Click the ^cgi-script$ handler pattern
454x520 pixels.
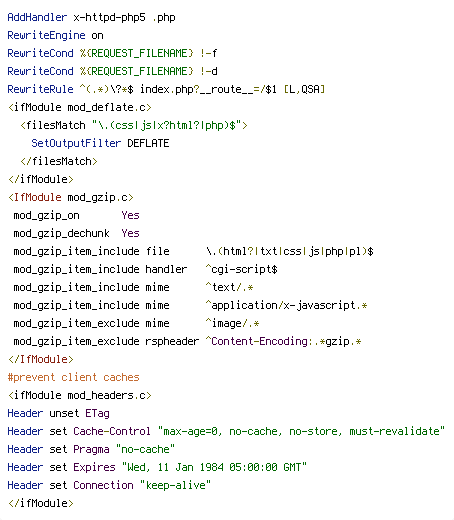(241, 269)
